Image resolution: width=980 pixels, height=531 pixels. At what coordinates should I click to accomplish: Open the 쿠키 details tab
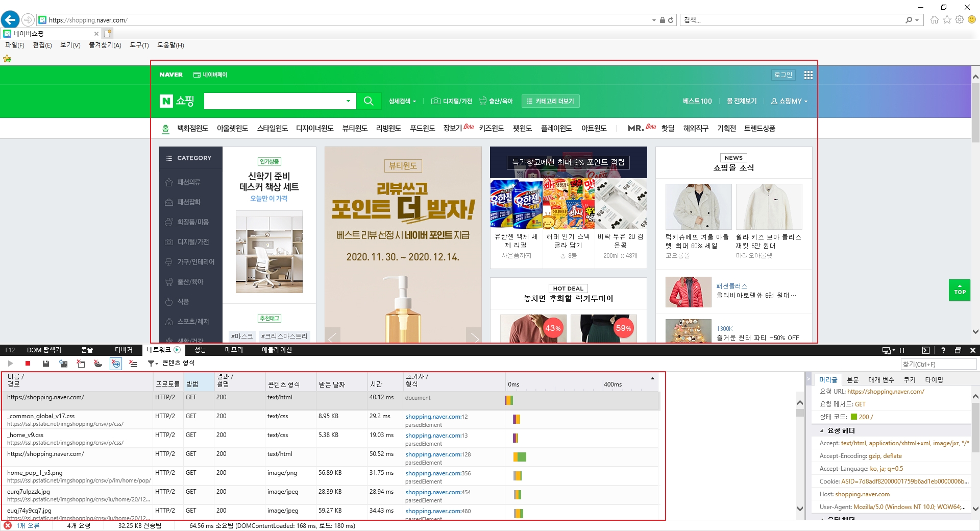pyautogui.click(x=910, y=380)
